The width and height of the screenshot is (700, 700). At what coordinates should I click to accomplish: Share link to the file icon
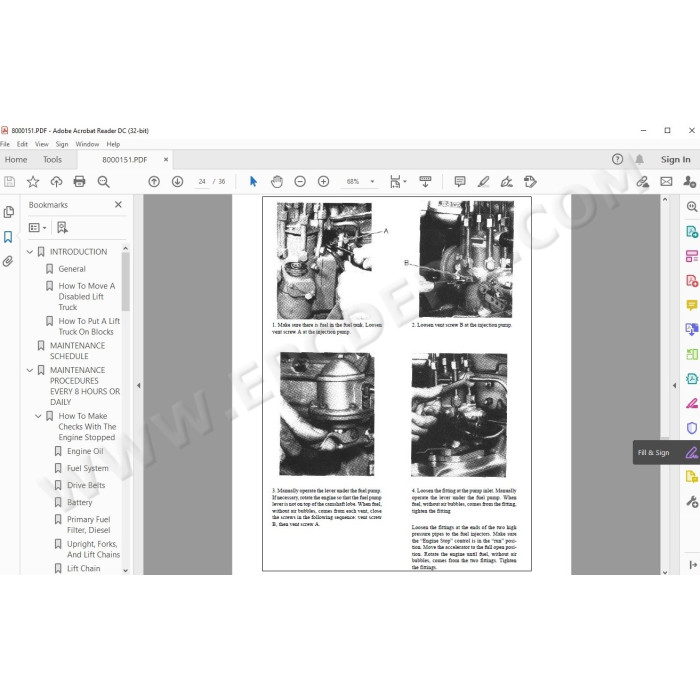click(x=643, y=182)
